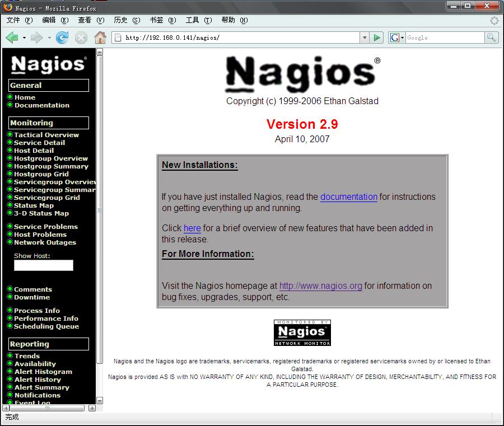The width and height of the screenshot is (504, 426).
Task: Click the green bullet beside Host Detail
Action: pyautogui.click(x=10, y=150)
